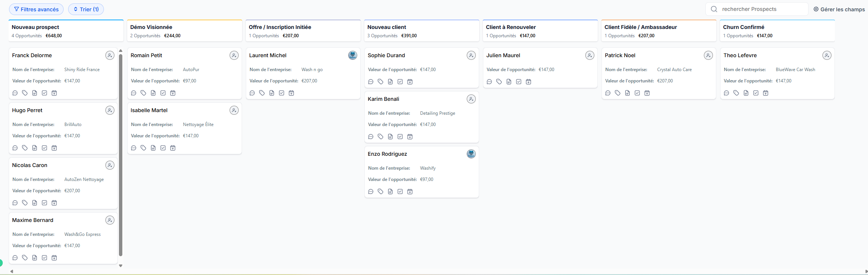Viewport: 868px width, 275px height.
Task: Open Nicolas Caron opportunity name
Action: tap(30, 165)
